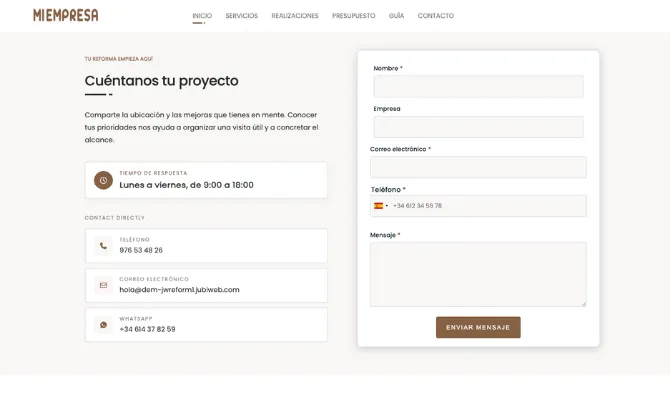670x417 pixels.
Task: Click the phone icon in Teléfono card
Action: (103, 246)
